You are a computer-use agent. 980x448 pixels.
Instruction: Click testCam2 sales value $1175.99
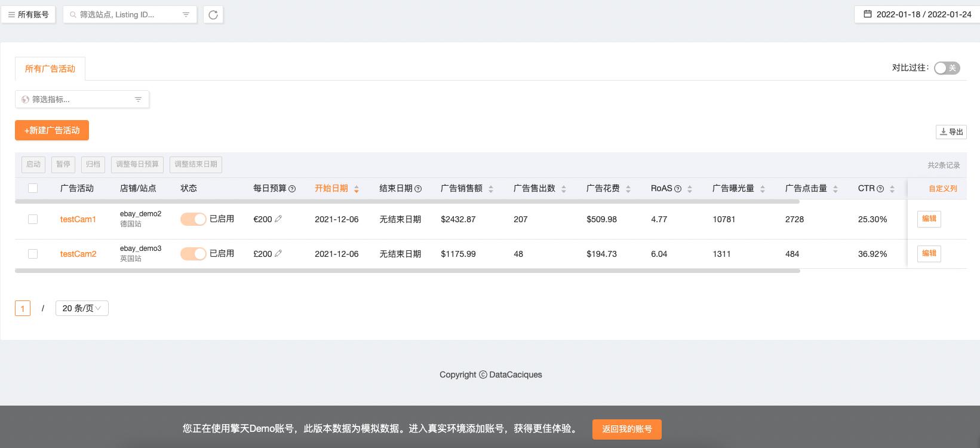(458, 254)
